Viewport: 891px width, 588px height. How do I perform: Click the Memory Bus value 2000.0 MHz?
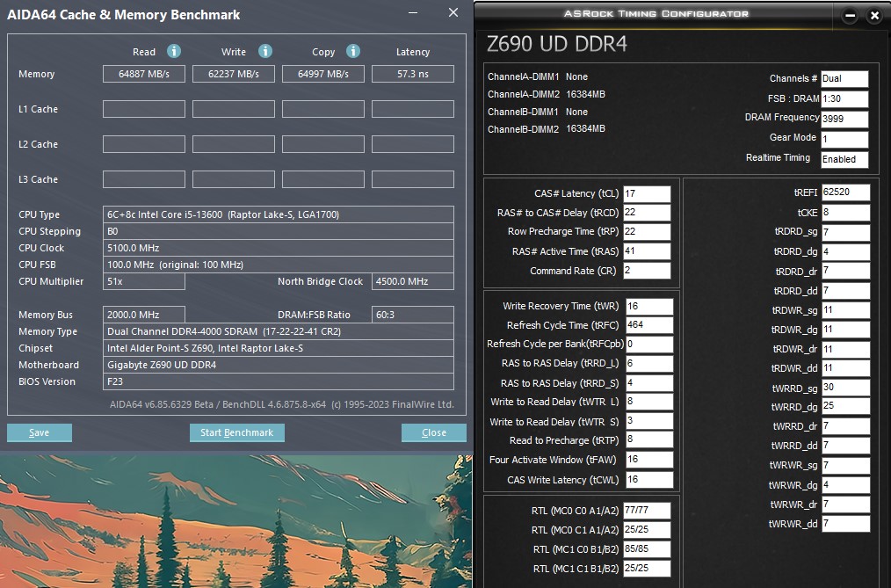click(144, 315)
